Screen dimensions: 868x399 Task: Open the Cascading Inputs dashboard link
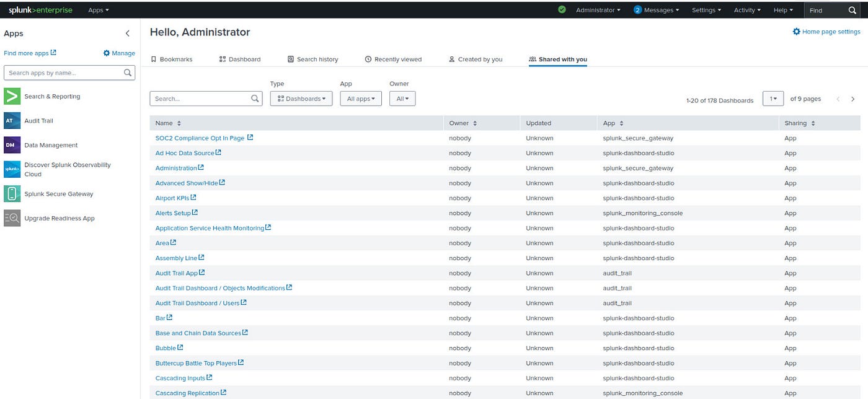coord(180,378)
